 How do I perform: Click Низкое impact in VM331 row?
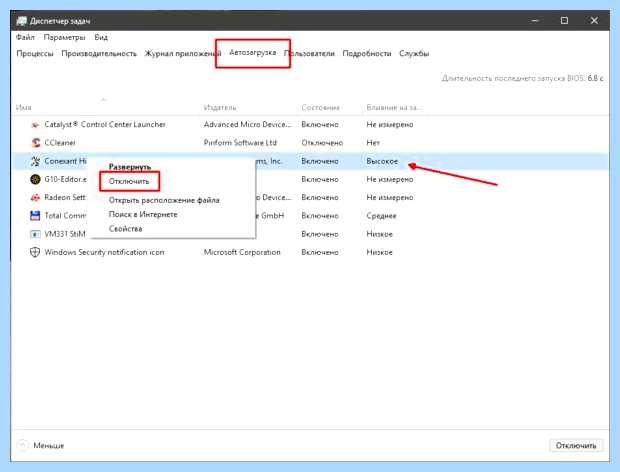(379, 234)
